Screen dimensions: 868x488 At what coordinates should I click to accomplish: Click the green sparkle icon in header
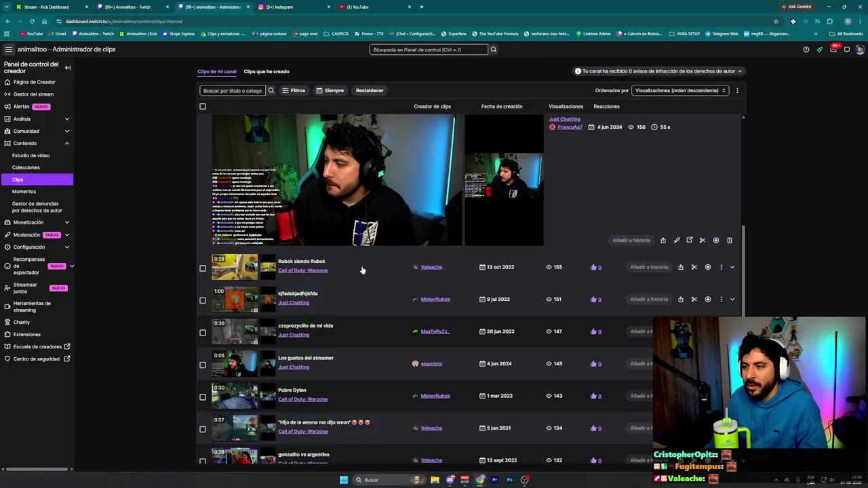click(x=819, y=49)
